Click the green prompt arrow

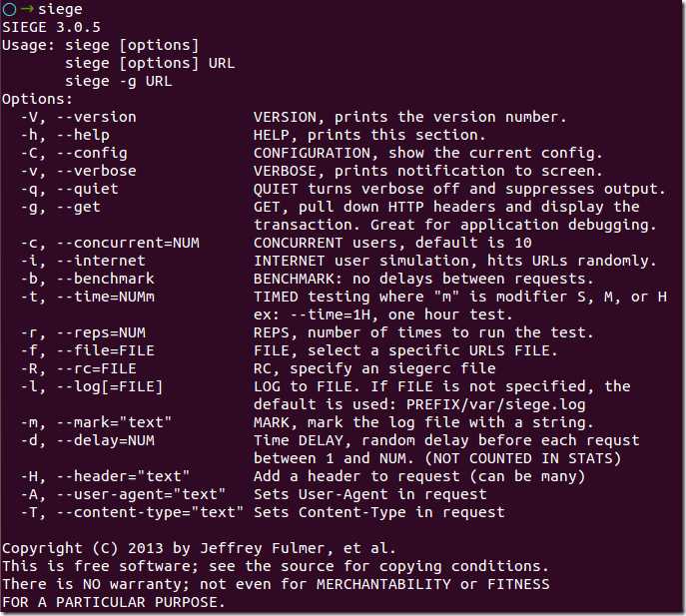click(x=27, y=9)
